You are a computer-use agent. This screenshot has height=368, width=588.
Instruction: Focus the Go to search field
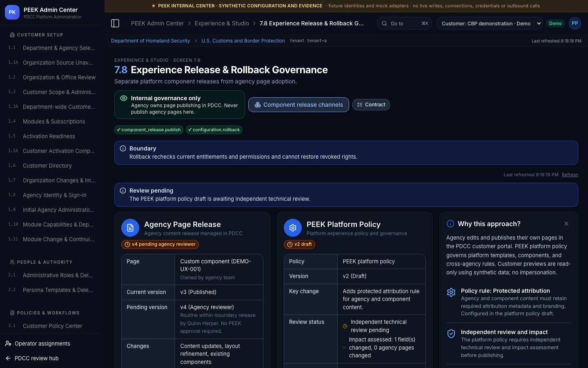[x=404, y=23]
